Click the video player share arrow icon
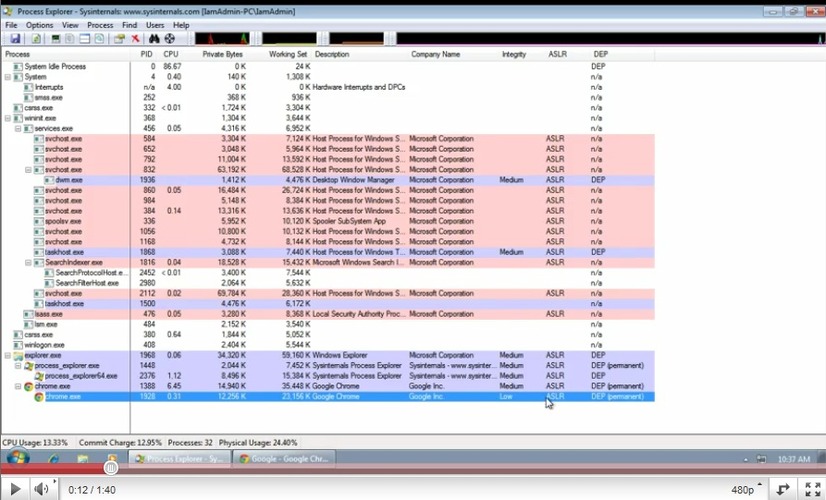Screen dimensions: 826x500 782,489
